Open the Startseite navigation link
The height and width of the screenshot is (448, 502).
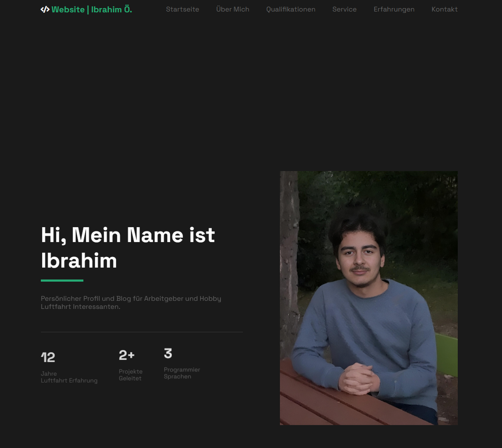coord(183,9)
